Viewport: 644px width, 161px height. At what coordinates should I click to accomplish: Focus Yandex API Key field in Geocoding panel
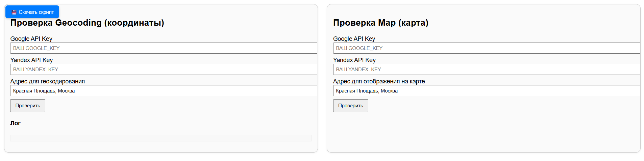(164, 70)
